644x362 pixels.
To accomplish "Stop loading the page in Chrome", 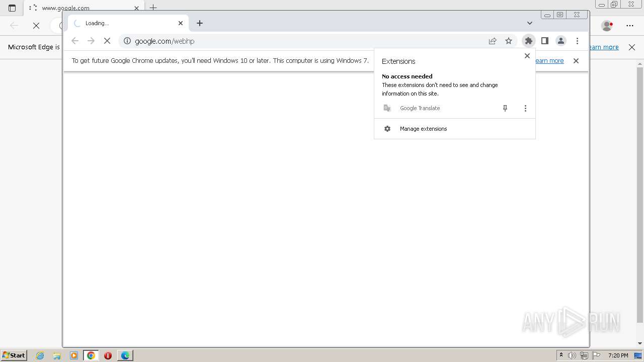I will point(107,41).
